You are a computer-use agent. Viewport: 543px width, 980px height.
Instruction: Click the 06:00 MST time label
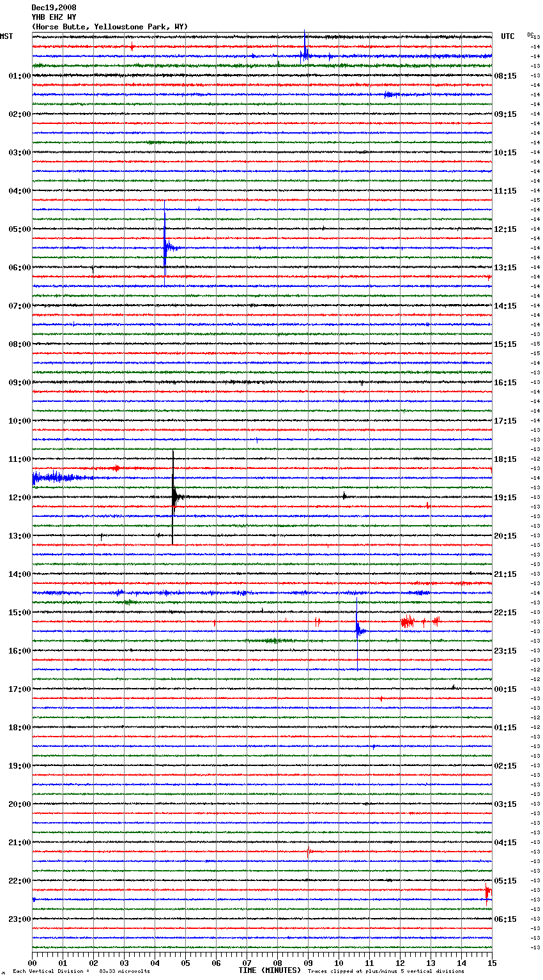point(20,268)
